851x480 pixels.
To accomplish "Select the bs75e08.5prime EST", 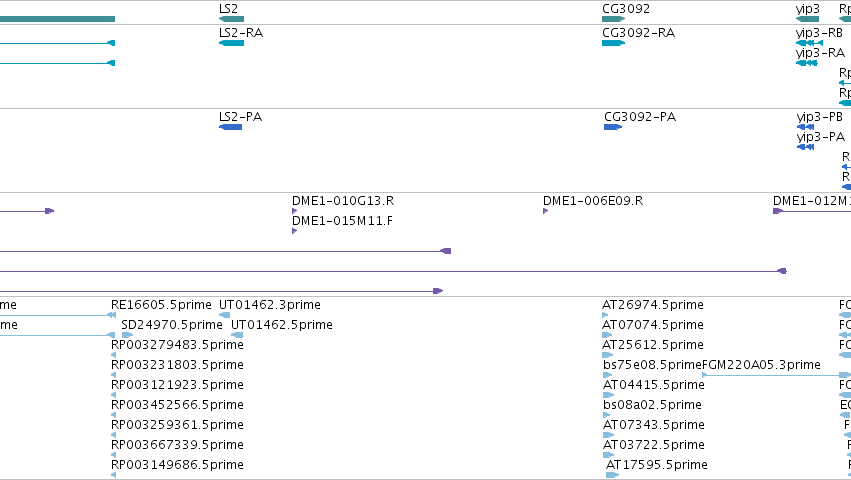I will click(652, 365).
